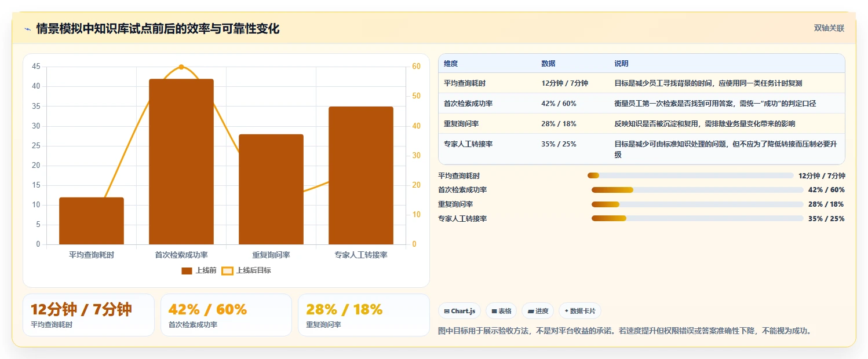The image size is (868, 359).
Task: Click the 首次检索成功率 progress bar
Action: pos(697,190)
